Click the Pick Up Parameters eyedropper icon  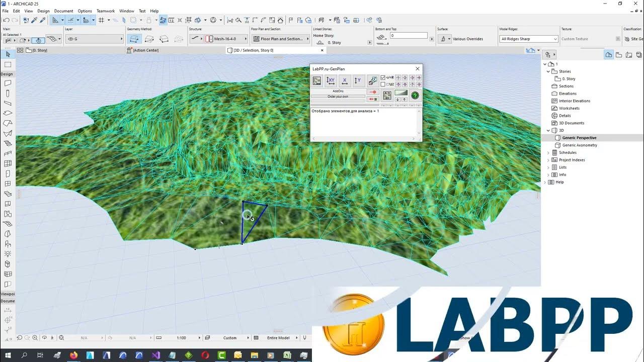34,20
